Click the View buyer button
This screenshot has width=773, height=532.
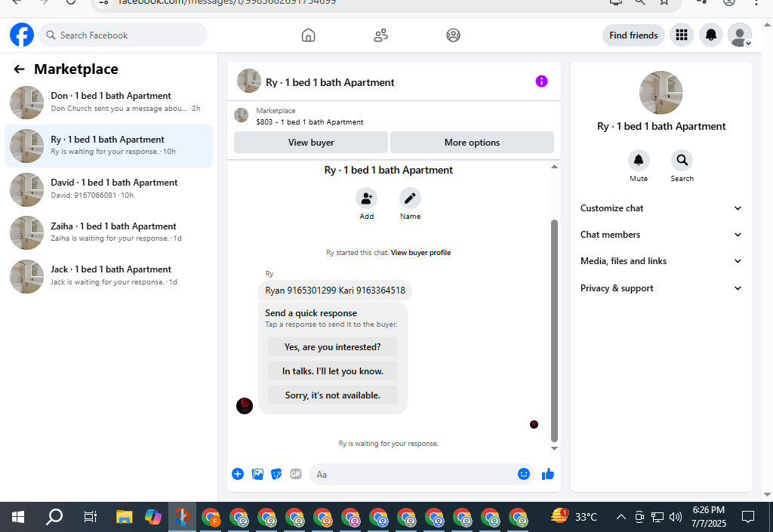click(310, 143)
